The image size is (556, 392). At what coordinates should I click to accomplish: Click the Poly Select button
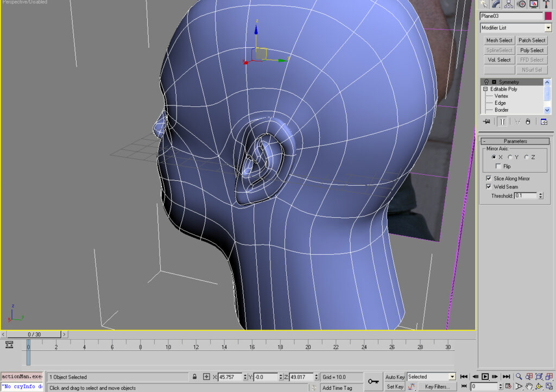pos(532,50)
